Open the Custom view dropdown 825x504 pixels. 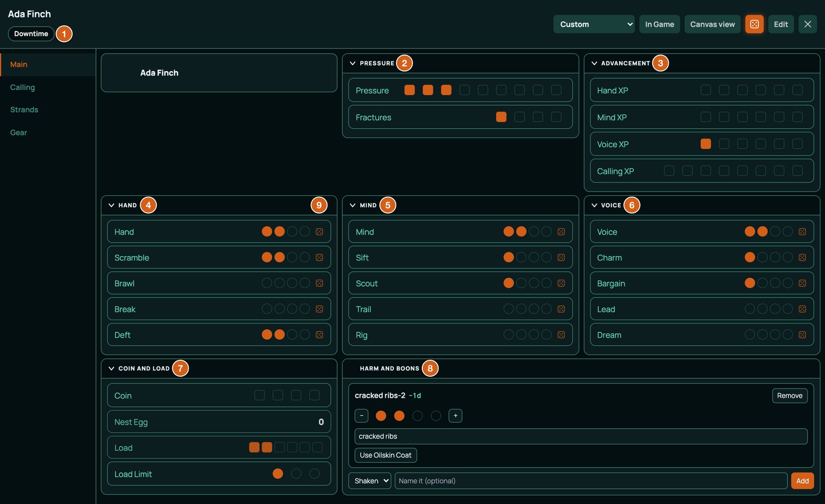pyautogui.click(x=594, y=24)
